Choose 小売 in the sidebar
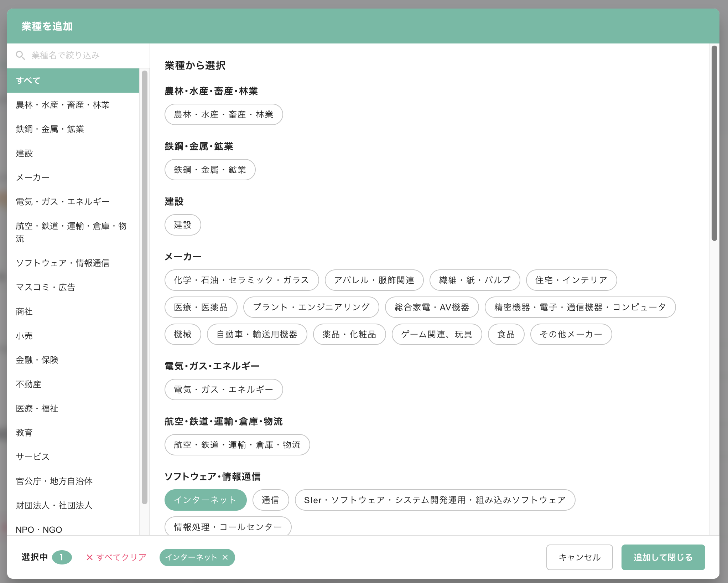The width and height of the screenshot is (728, 583). pos(73,336)
